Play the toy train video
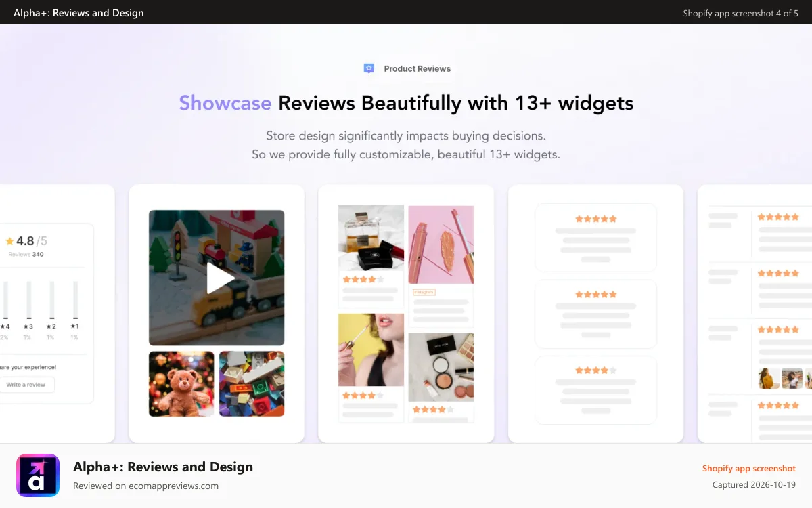812x508 pixels. pyautogui.click(x=217, y=278)
